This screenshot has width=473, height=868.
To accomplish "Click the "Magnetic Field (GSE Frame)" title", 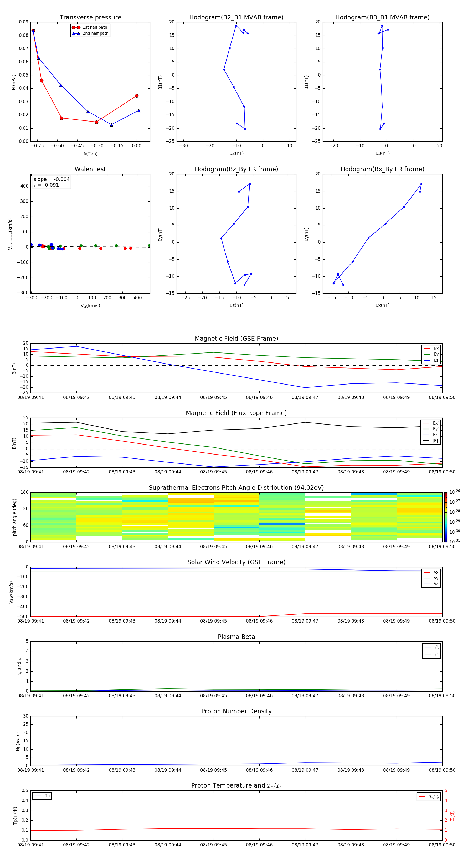I will point(236,339).
